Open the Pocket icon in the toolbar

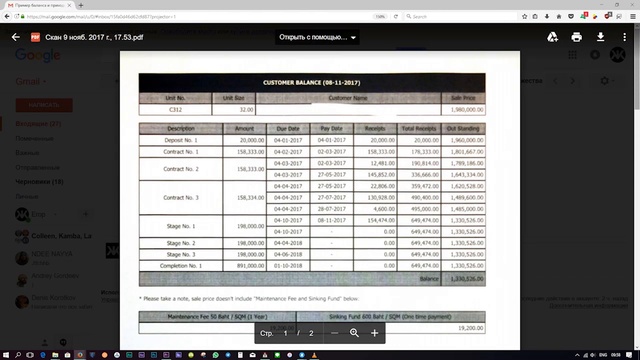(571, 16)
